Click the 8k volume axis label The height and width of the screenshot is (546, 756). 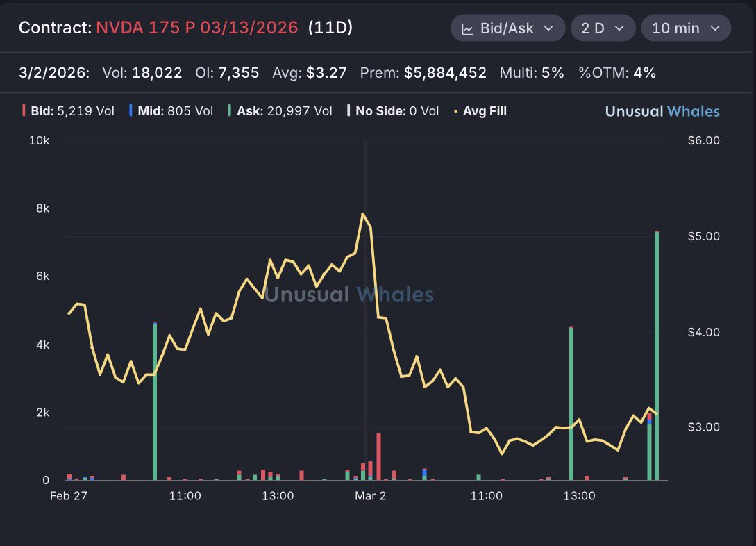(42, 208)
